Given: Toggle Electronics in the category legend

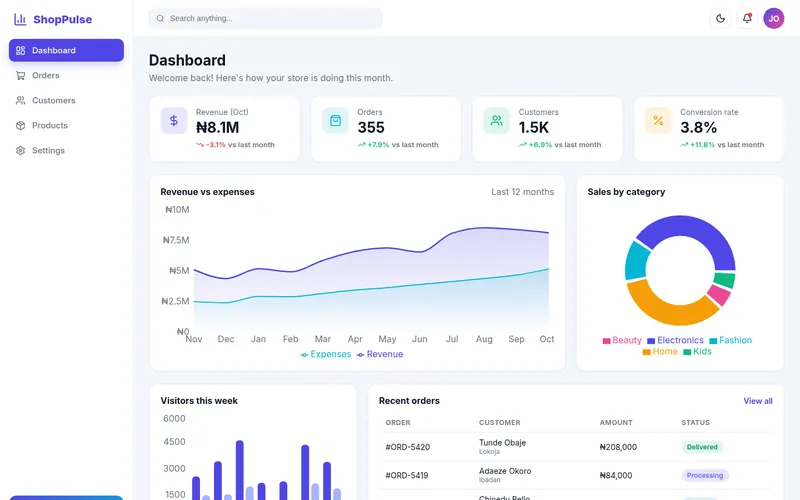Looking at the screenshot, I should 675,340.
